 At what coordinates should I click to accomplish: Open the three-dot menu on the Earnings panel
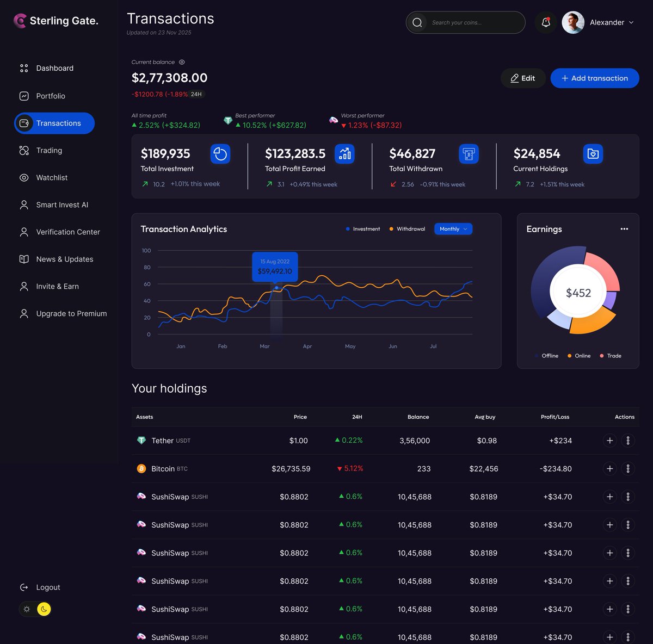[x=624, y=229]
